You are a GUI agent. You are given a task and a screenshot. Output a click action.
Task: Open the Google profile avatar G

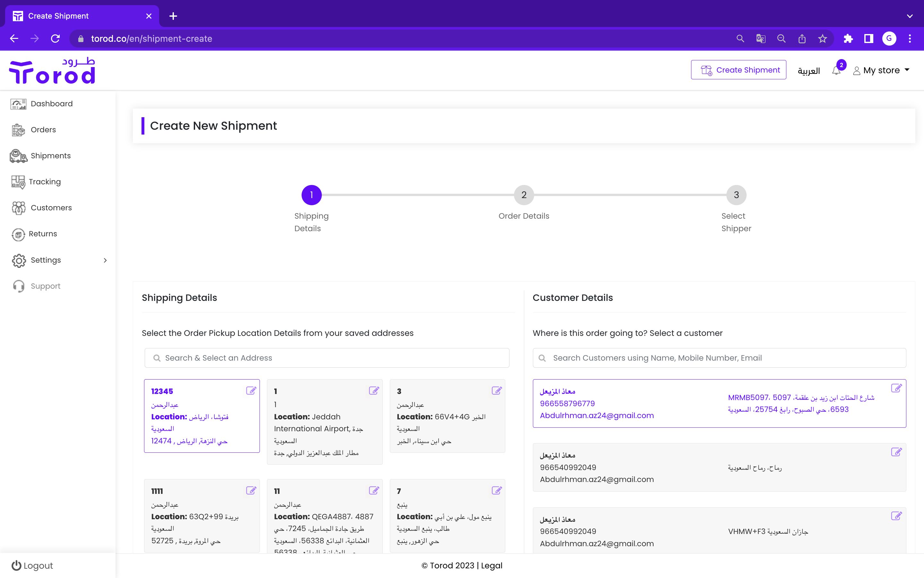tap(889, 39)
